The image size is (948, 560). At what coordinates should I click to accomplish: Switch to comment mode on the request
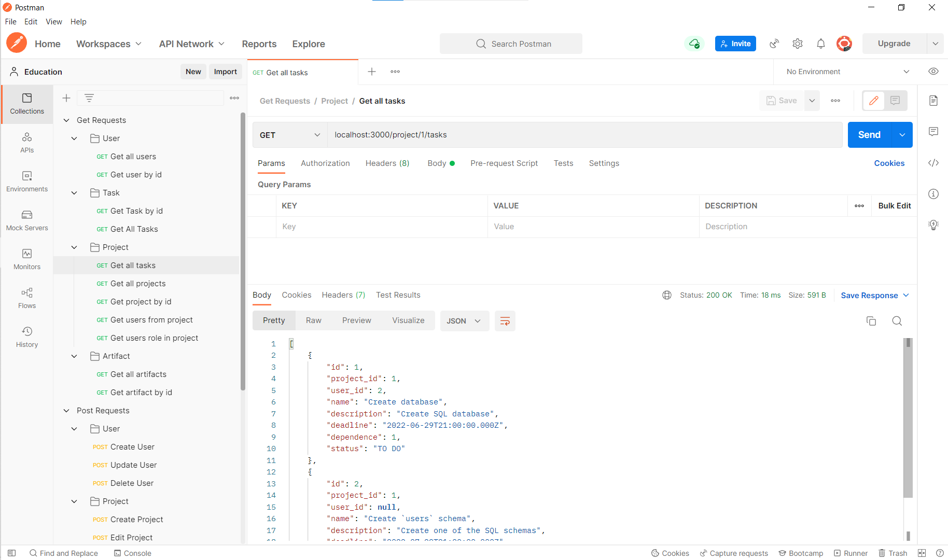coord(895,101)
